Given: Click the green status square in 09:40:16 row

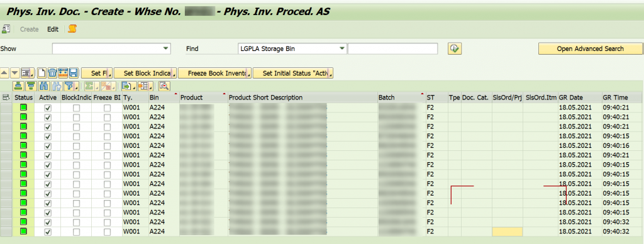Looking at the screenshot, I should (x=23, y=146).
